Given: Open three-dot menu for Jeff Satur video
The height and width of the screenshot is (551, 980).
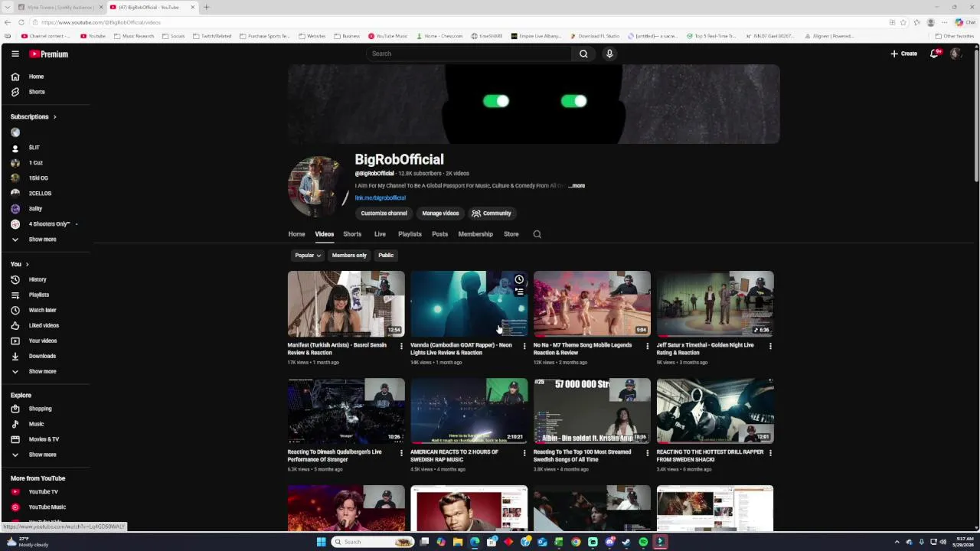Looking at the screenshot, I should coord(770,346).
